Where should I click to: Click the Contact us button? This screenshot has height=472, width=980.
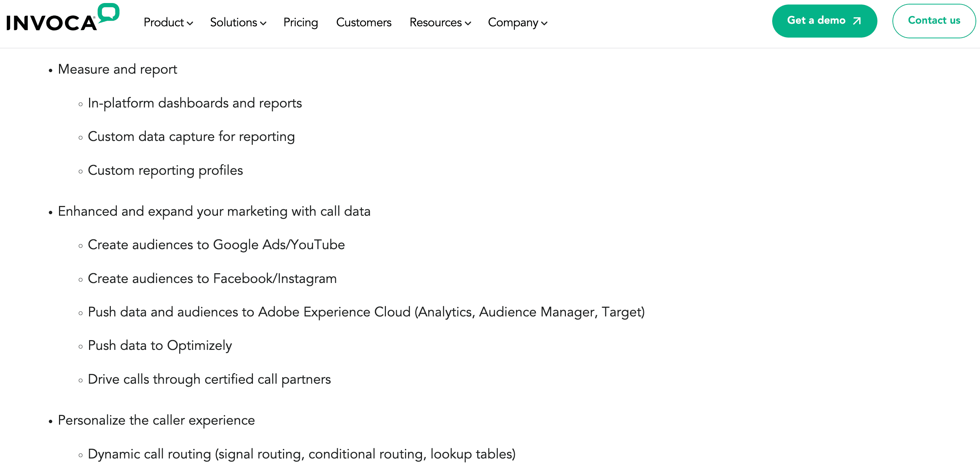tap(934, 21)
